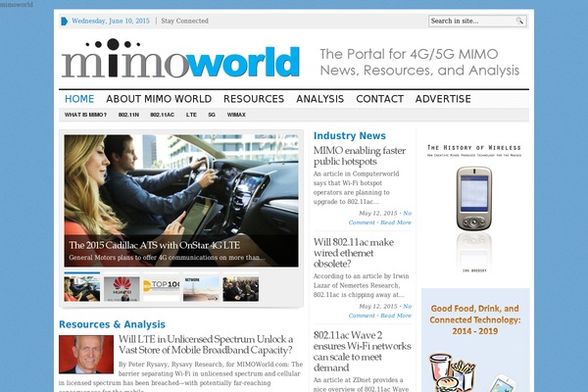Select the WIMAX submenu item
588x392 pixels.
(236, 115)
